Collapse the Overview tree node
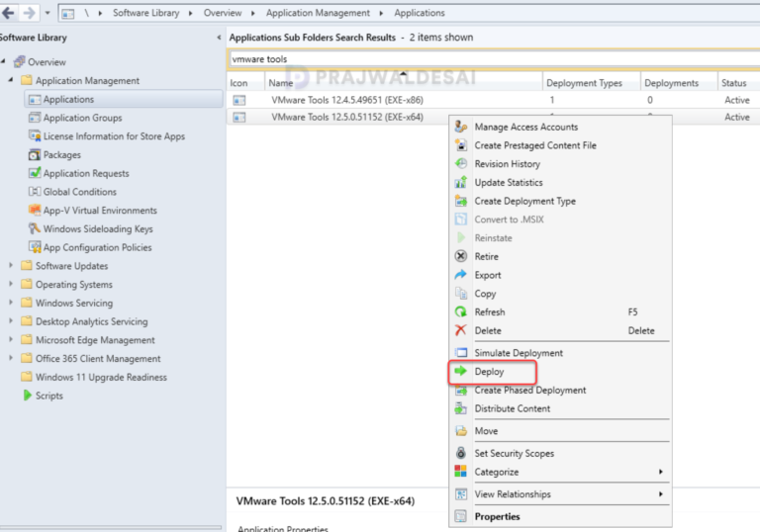 [x=3, y=61]
